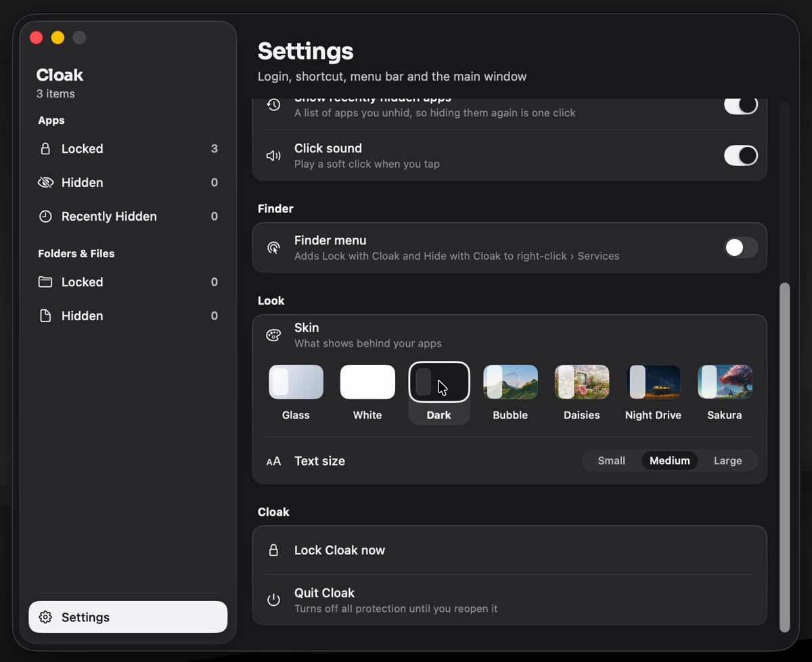Toggle the Show recently hidden apps switch
This screenshot has width=812, height=662.
741,105
